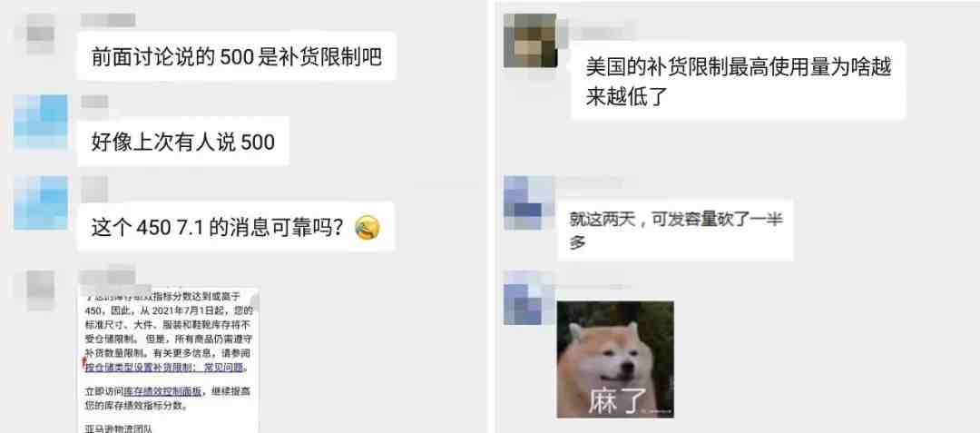Open the avatar beside 就这两天 message

[x=530, y=202]
